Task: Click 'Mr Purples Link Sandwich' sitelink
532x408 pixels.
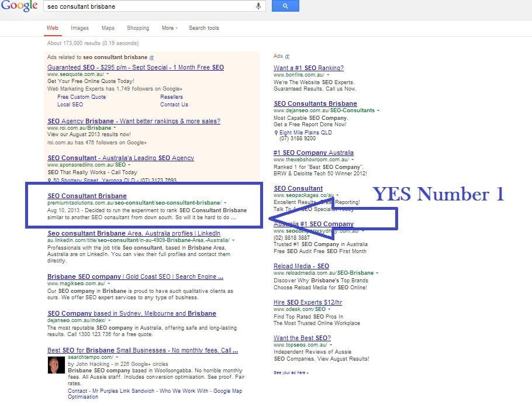Action: (123, 391)
